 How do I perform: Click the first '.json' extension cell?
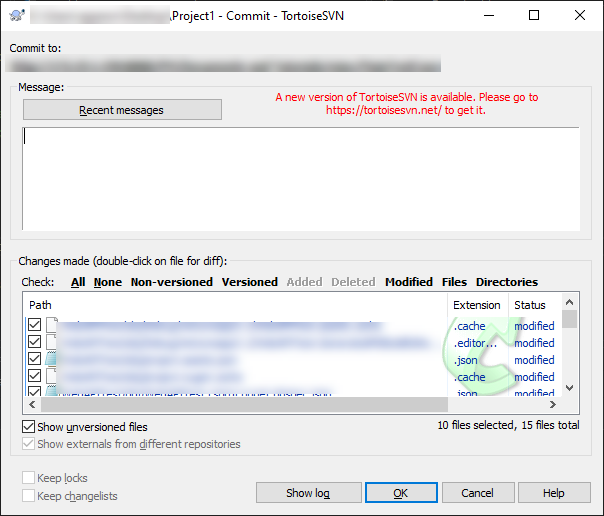[x=465, y=360]
